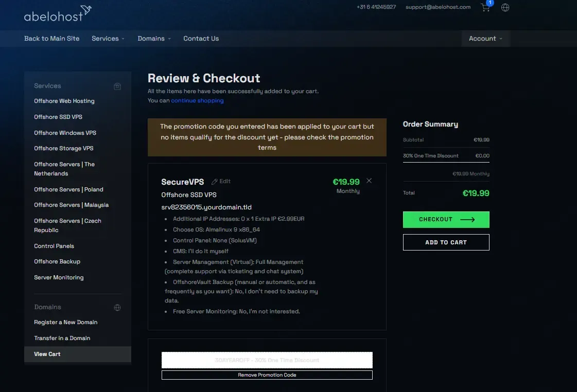Click the 30% One Time Discount row

coord(446,156)
